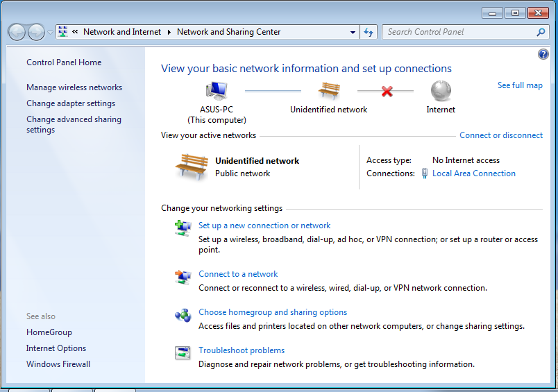Click the Unidentified network bold text
This screenshot has width=558, height=392.
(257, 161)
